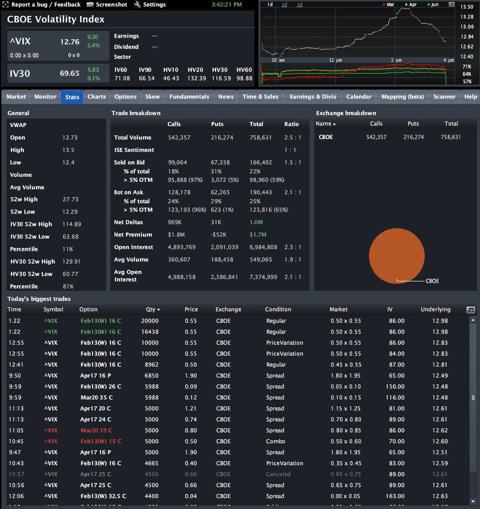Sort exchange breakdown by Name column

pos(325,124)
